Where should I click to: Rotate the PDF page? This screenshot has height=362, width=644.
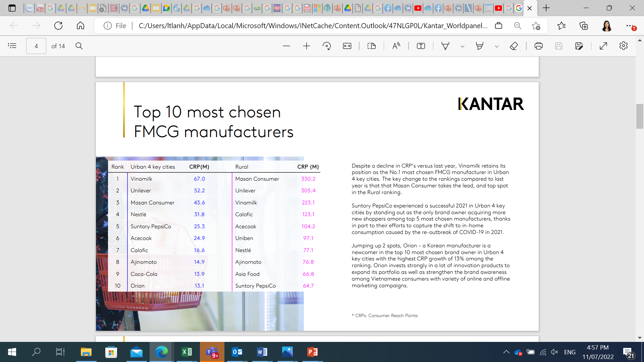(327, 46)
